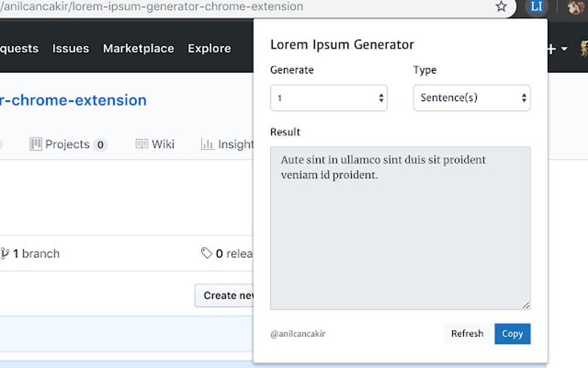588x368 pixels.
Task: Open the @anilcancakir profile link
Action: point(297,333)
